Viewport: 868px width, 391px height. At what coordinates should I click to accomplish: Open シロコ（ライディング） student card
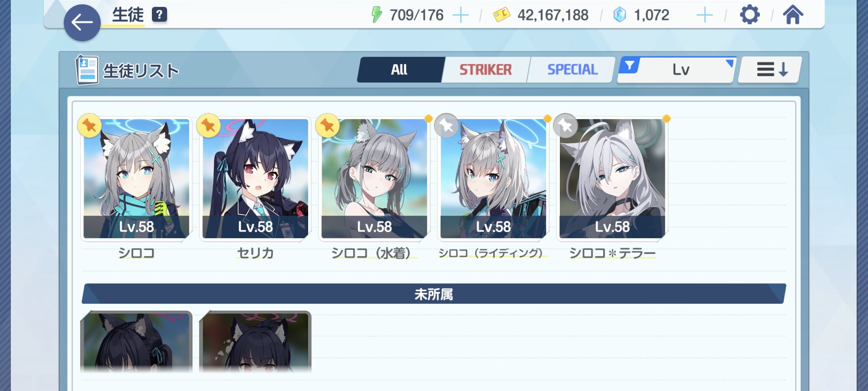[493, 179]
